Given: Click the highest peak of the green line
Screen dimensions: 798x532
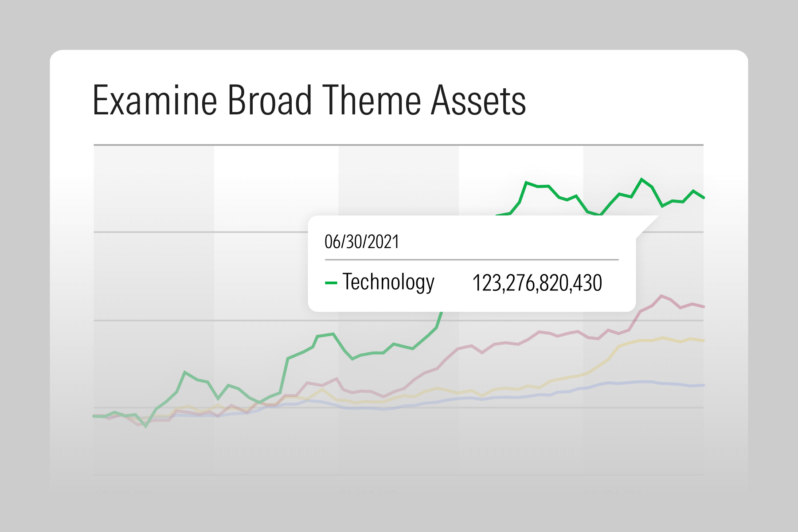Looking at the screenshot, I should [641, 179].
